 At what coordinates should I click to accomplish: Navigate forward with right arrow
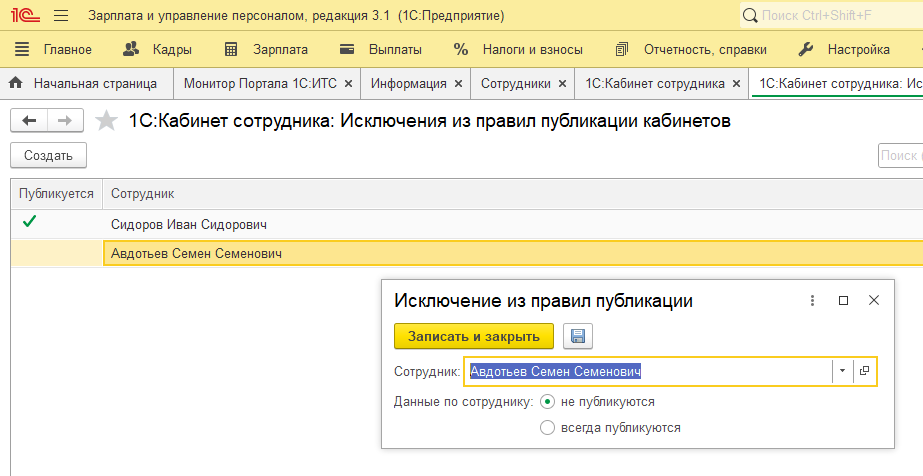pos(64,121)
